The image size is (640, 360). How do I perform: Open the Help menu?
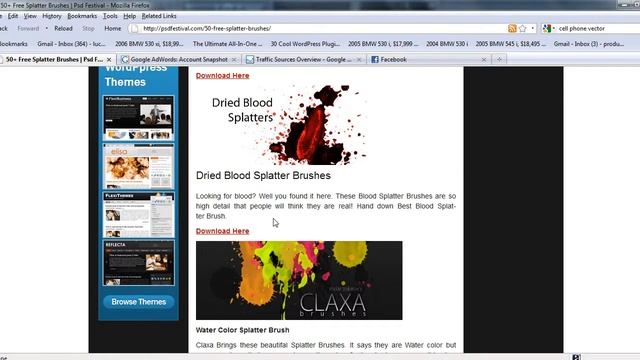tap(129, 16)
